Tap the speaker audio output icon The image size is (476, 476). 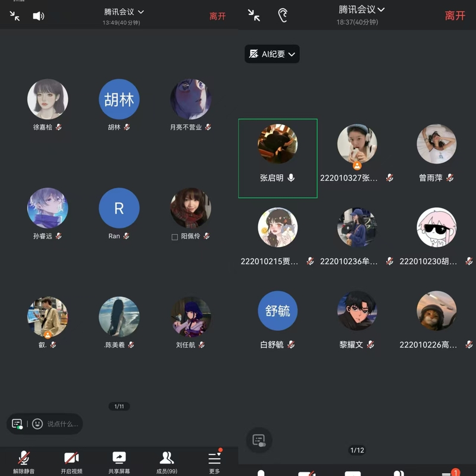tap(39, 15)
